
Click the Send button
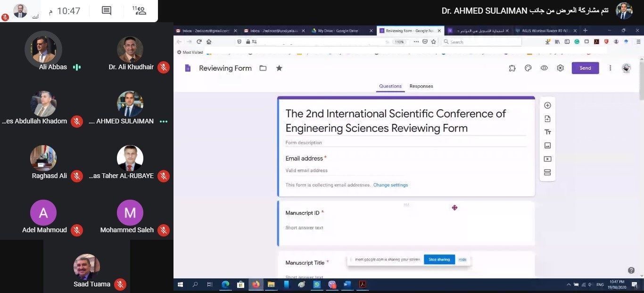tap(585, 68)
